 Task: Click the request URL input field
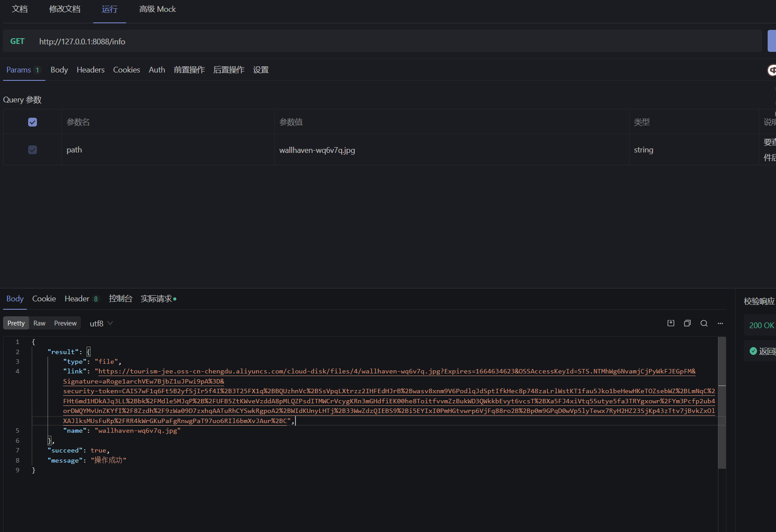[x=220, y=41]
